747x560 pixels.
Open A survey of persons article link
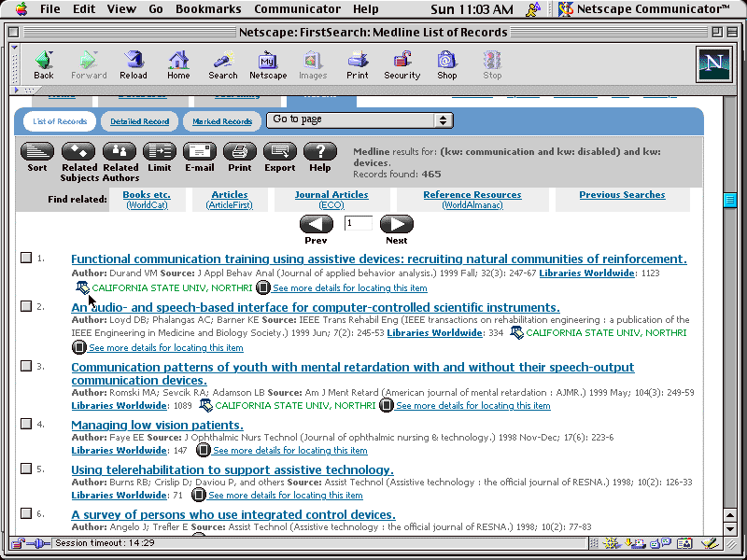pos(233,515)
